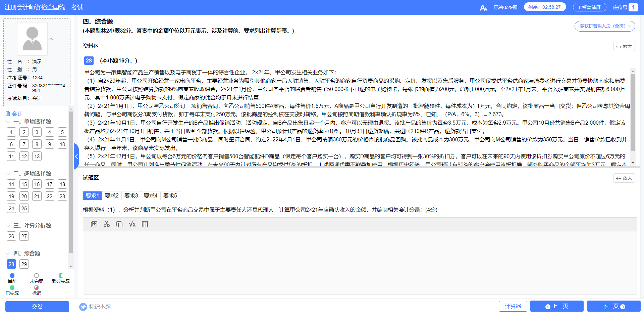644x315 pixels.
Task: Click the paste clipboard icon in answer toolbar
Action: point(94,224)
